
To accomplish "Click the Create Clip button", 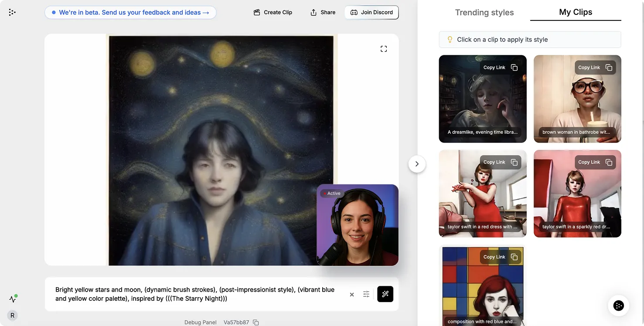I will (x=273, y=12).
